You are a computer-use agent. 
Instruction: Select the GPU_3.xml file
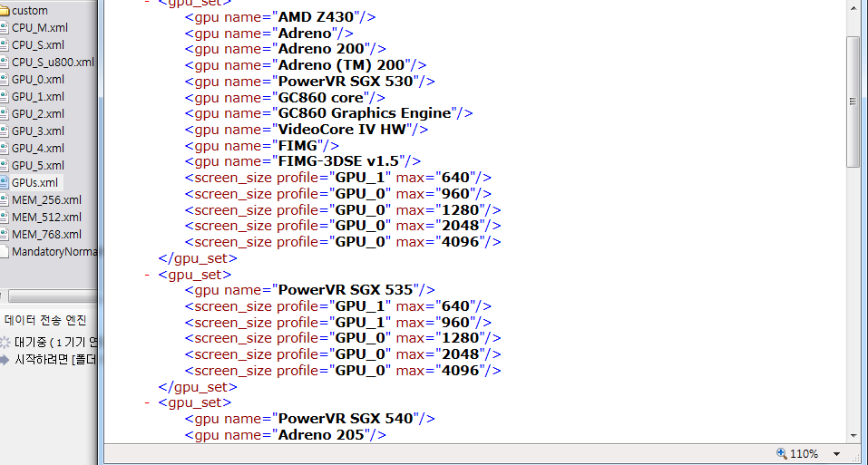click(x=38, y=131)
